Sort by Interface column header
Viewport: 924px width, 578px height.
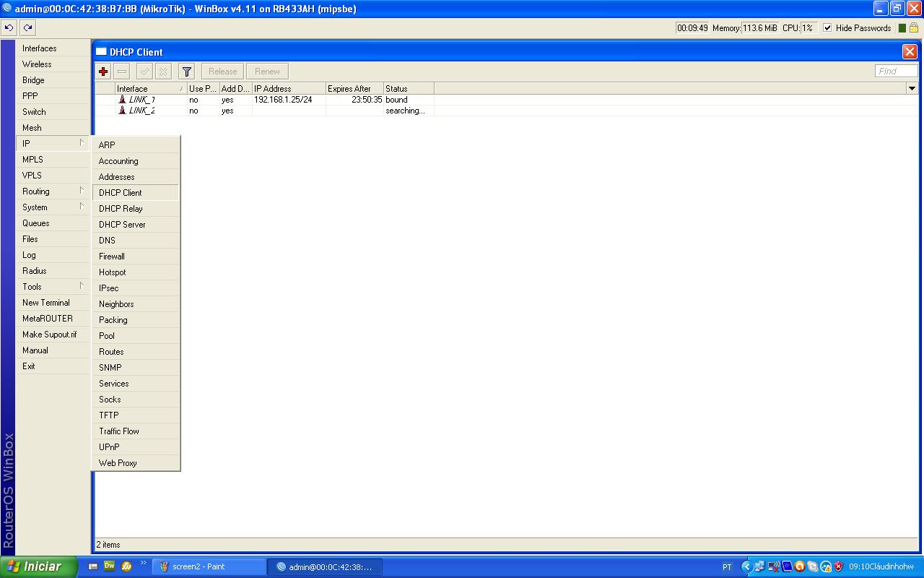click(x=151, y=88)
